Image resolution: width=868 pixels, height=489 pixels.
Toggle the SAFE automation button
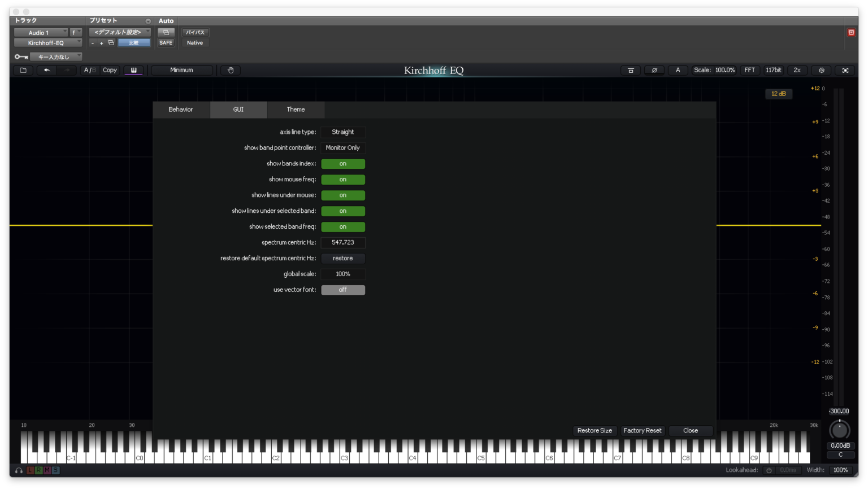pyautogui.click(x=166, y=43)
